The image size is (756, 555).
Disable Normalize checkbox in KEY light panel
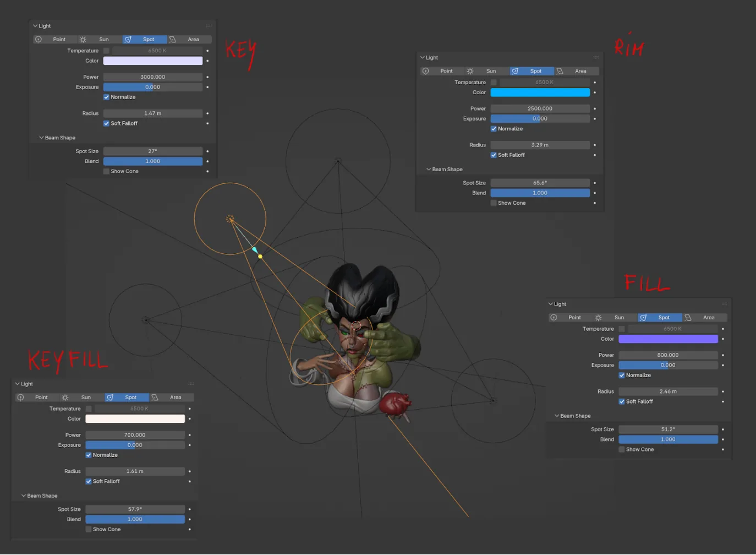(107, 97)
